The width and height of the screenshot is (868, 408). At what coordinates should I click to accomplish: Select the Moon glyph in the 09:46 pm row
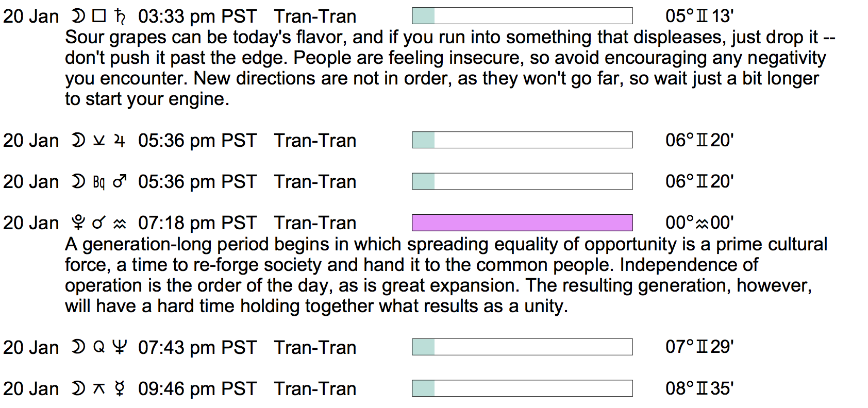tap(78, 388)
